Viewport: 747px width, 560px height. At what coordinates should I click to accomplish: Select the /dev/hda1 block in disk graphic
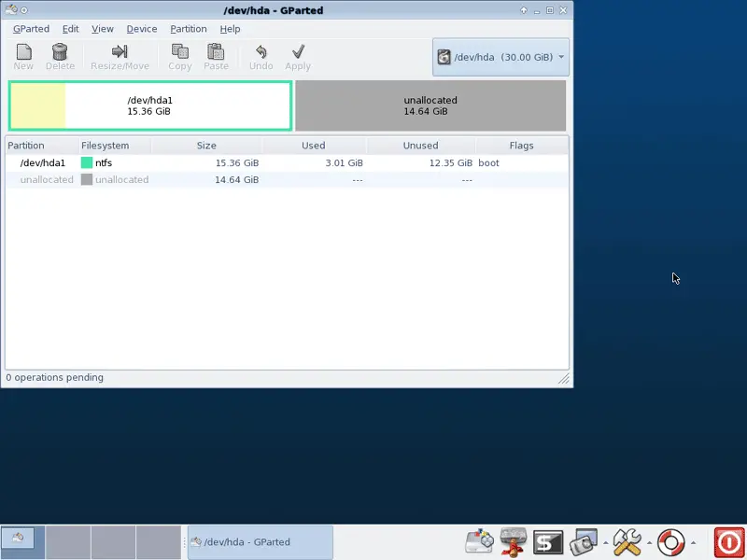[x=150, y=105]
